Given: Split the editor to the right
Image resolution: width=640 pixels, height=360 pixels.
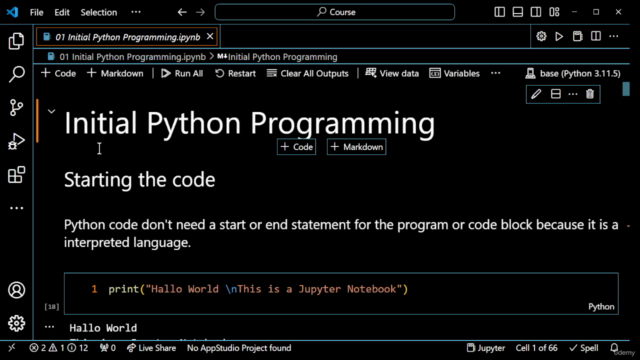Looking at the screenshot, I should (596, 36).
